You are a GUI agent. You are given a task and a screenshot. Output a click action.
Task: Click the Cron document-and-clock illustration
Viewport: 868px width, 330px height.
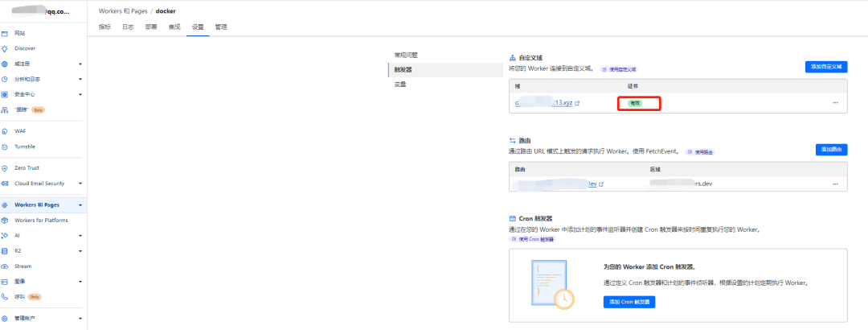coord(552,284)
